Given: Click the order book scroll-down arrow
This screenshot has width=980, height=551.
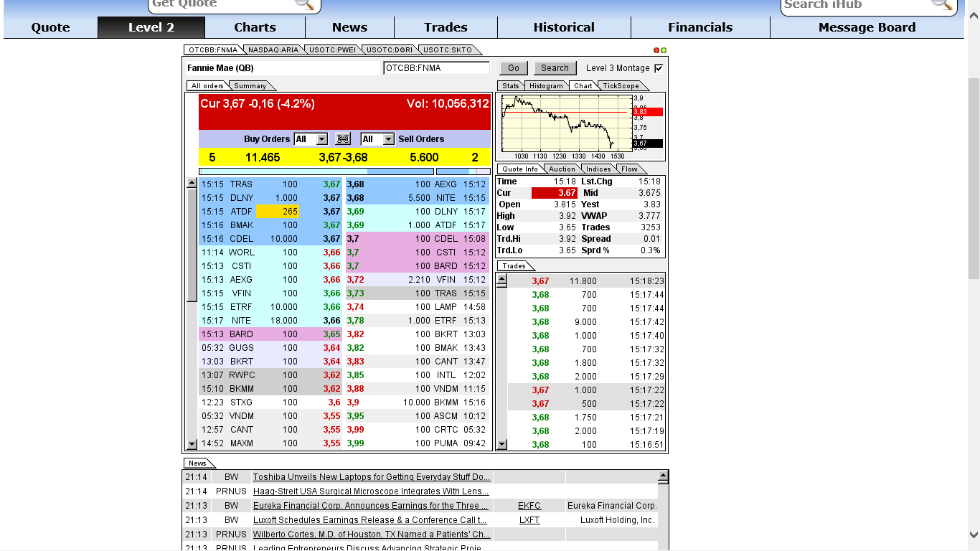Looking at the screenshot, I should coord(192,444).
